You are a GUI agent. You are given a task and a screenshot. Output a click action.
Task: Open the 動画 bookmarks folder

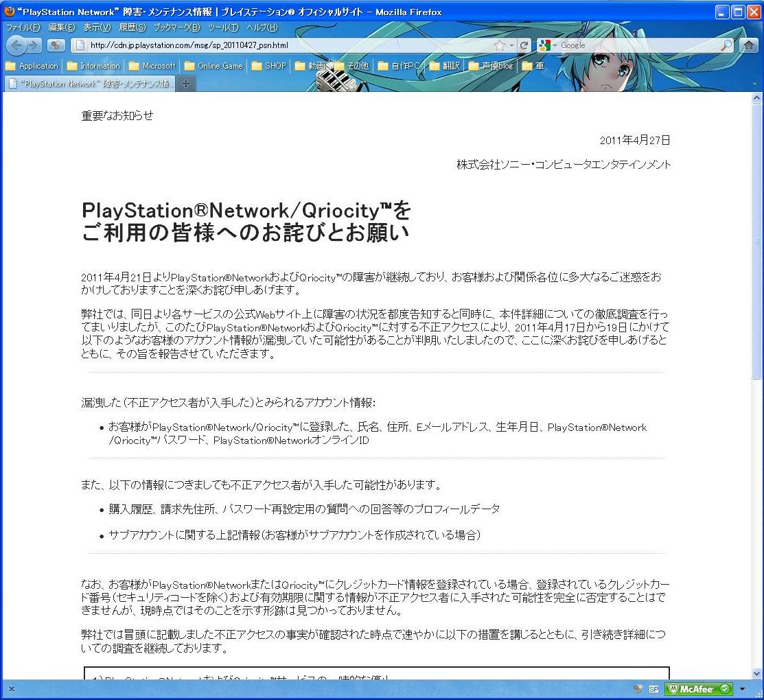click(x=310, y=66)
